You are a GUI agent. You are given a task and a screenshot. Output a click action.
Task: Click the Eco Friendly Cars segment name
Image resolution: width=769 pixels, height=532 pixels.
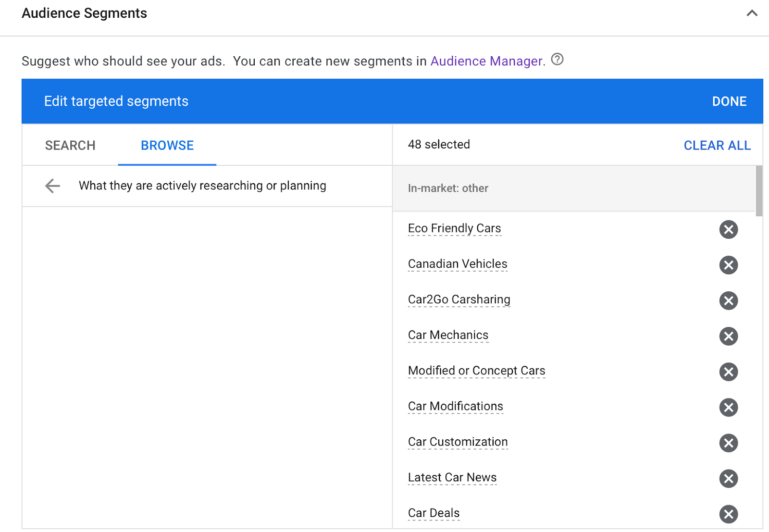(454, 228)
